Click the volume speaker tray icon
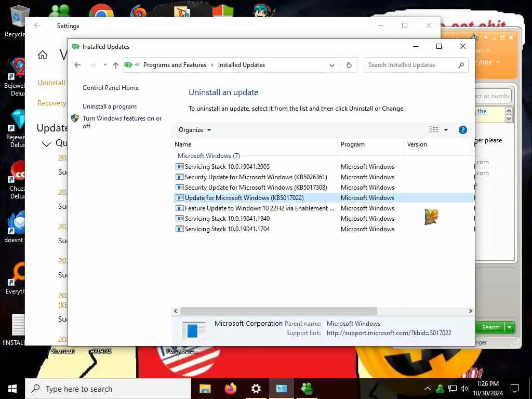532x399 pixels. [464, 389]
